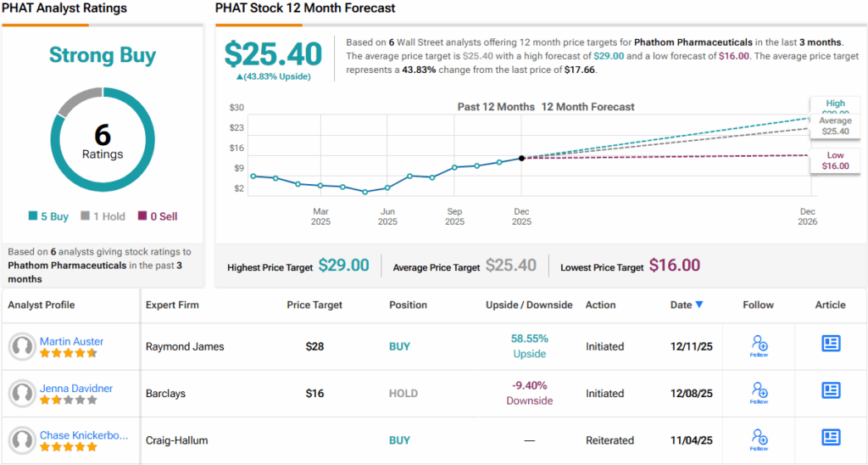This screenshot has width=868, height=465.
Task: Select the 0 Sell legend swatch
Action: (x=142, y=216)
